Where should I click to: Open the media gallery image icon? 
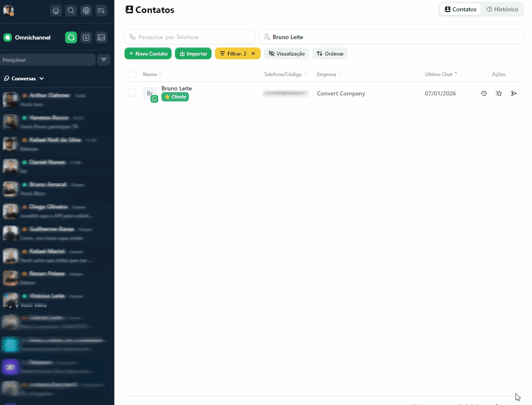pyautogui.click(x=101, y=37)
